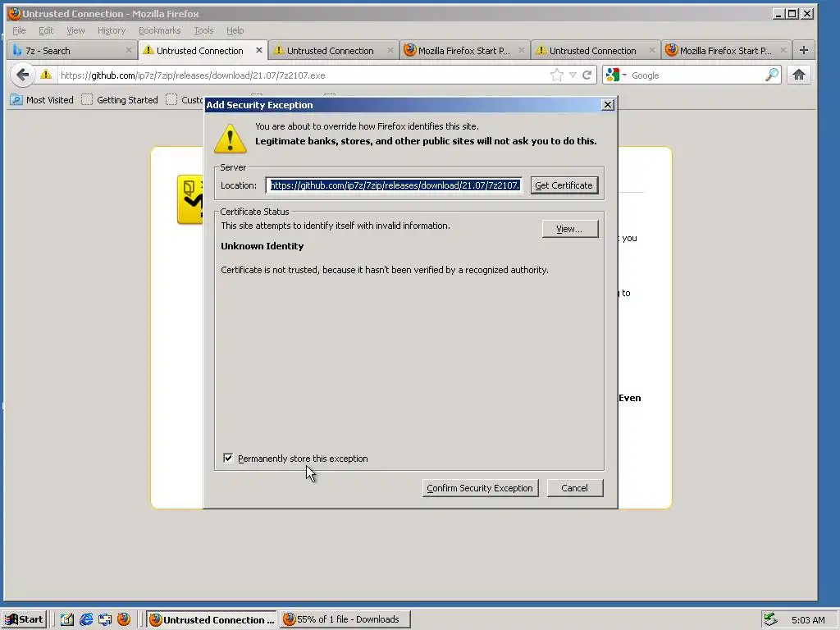This screenshot has width=840, height=630.
Task: Click the main browser address bar
Action: tap(303, 75)
